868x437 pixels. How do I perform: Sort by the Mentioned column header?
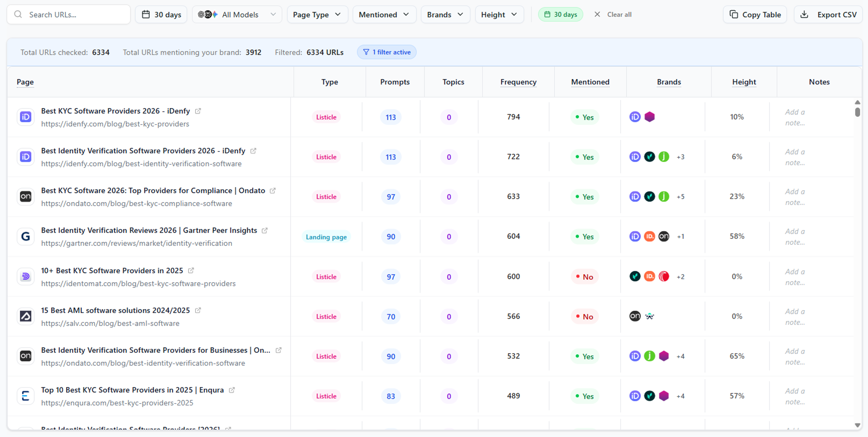point(590,82)
